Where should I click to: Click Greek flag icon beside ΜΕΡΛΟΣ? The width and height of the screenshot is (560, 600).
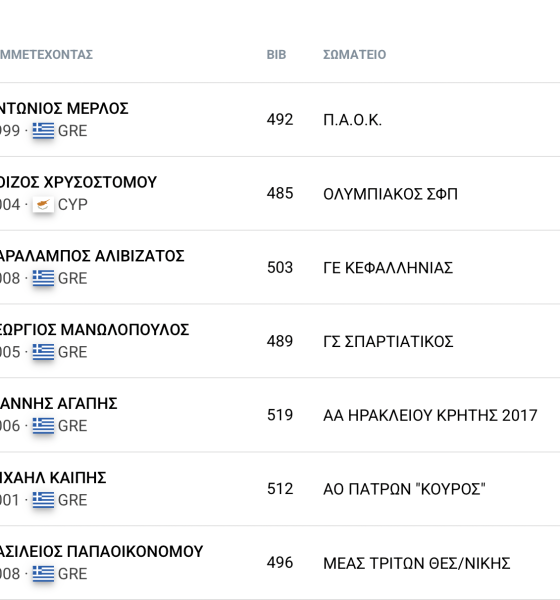(x=43, y=131)
